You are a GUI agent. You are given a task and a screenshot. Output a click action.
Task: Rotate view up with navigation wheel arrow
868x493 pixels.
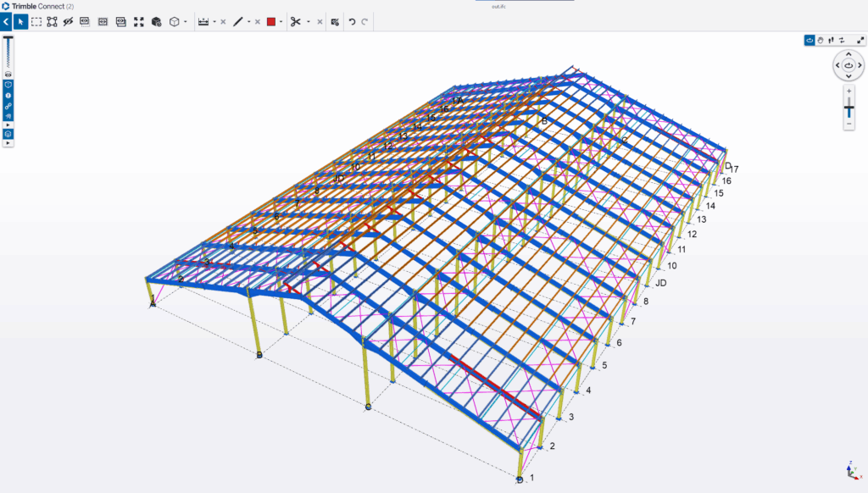click(x=849, y=54)
